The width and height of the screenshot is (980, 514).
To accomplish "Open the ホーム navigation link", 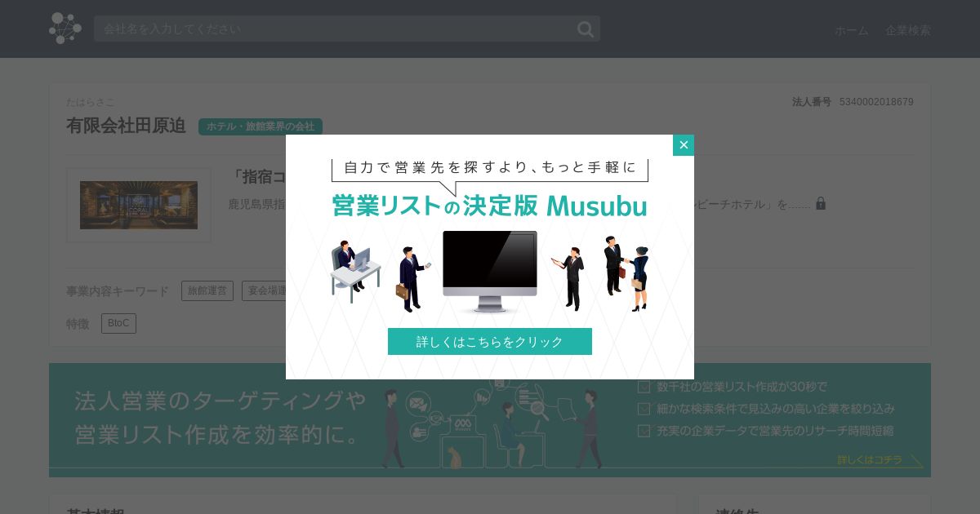I will (852, 30).
